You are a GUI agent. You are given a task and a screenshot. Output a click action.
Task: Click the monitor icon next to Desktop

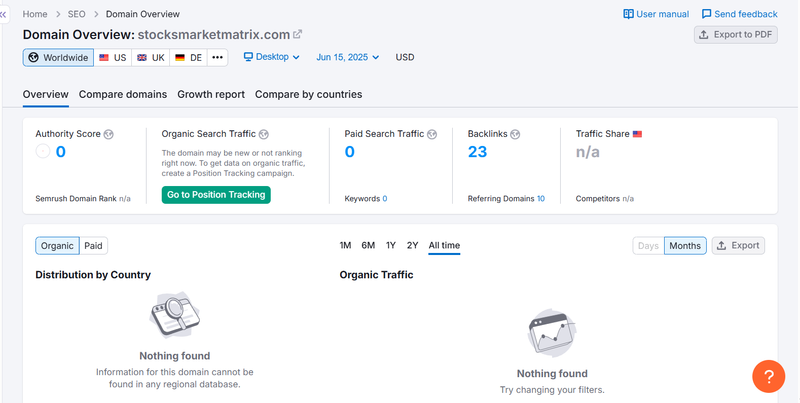click(x=248, y=57)
